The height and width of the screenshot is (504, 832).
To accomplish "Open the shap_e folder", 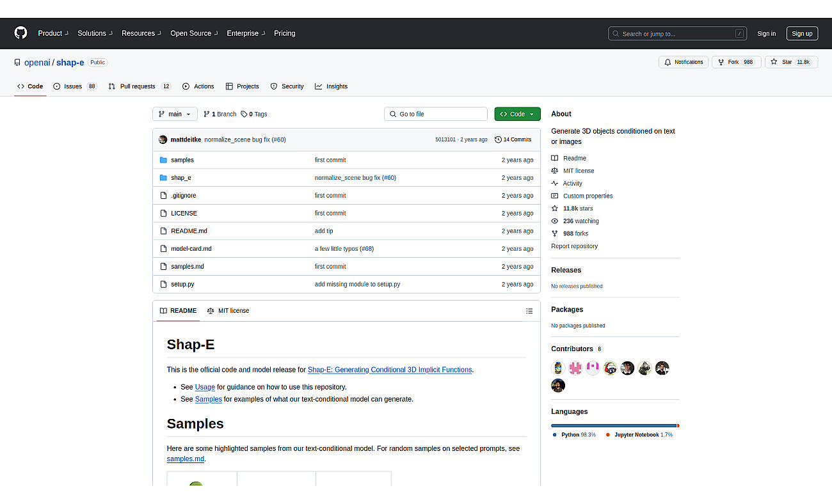I will [x=181, y=178].
